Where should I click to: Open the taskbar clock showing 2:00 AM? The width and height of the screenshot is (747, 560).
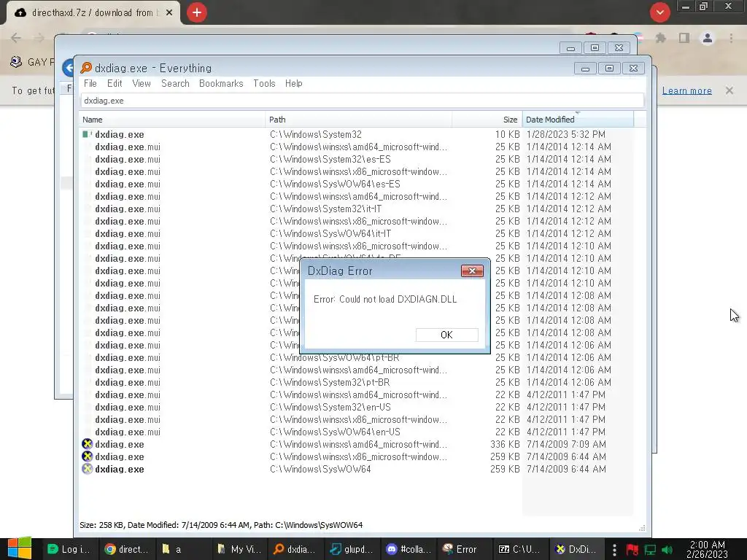pos(708,549)
